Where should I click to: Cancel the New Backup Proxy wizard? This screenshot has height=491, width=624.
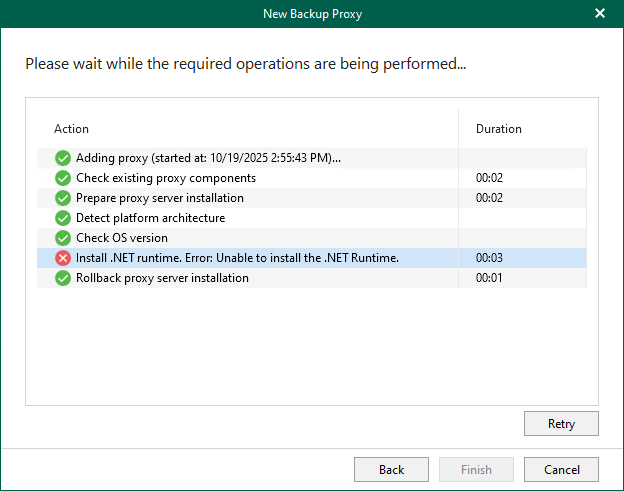561,470
